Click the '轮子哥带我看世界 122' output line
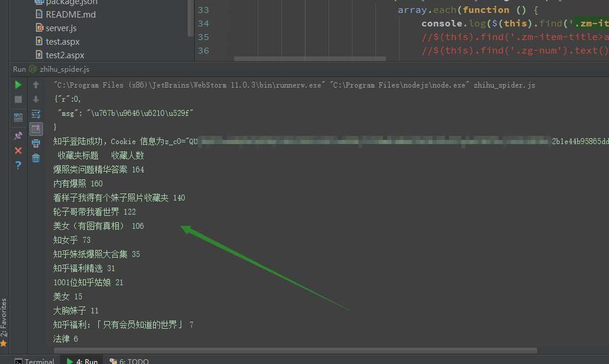Screen dimensions: 609x364 click(94, 212)
